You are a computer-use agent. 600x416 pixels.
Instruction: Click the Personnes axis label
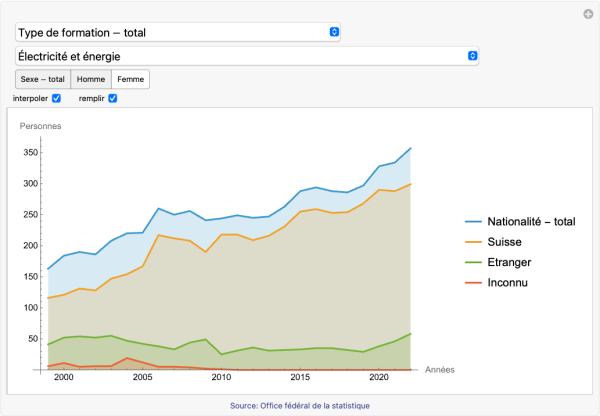point(40,126)
